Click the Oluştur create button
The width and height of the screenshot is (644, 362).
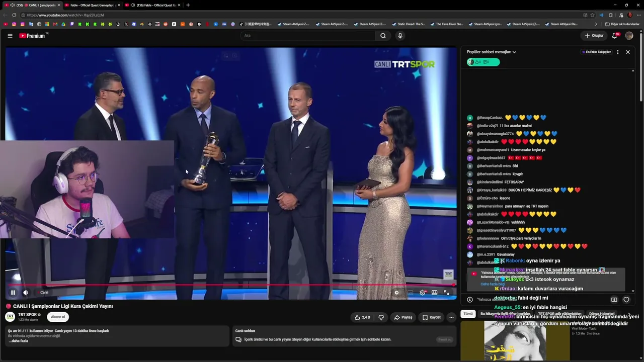[x=594, y=36]
